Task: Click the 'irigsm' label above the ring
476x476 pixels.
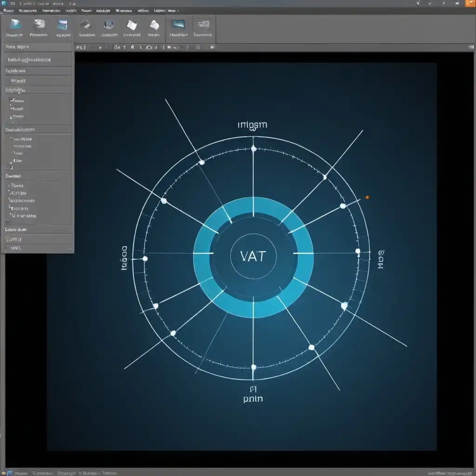Action: (x=252, y=125)
